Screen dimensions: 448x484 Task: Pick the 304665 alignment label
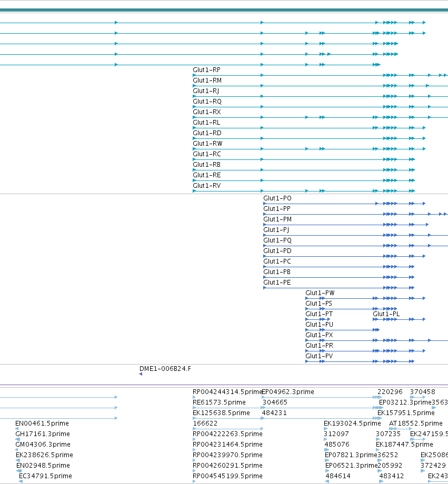click(x=275, y=402)
